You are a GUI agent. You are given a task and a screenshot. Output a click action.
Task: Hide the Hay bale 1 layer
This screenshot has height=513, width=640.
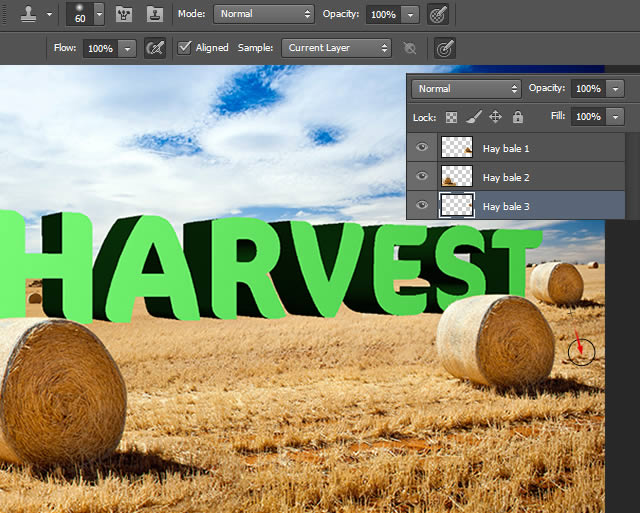[x=422, y=147]
